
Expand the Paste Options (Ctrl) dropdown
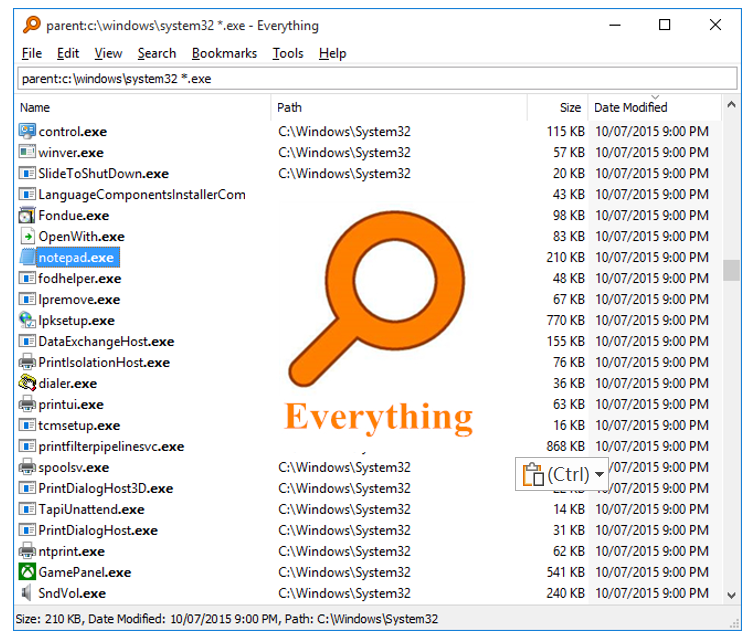[x=599, y=474]
